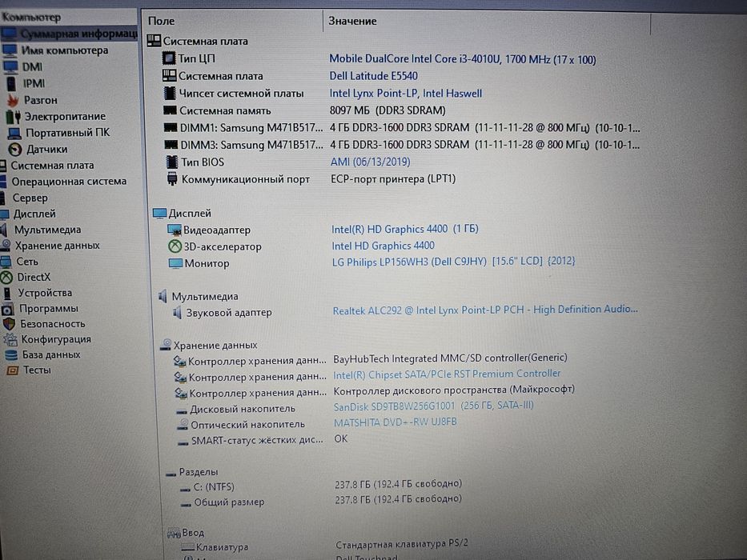The height and width of the screenshot is (560, 747).
Task: Open the Intel Core i3-4010U CPU link
Action: point(463,59)
